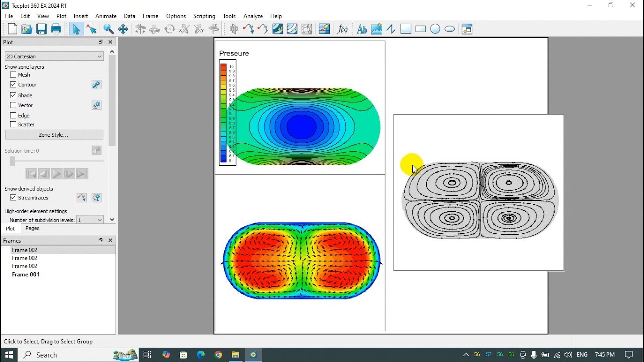
Task: Uncheck the Streamtraces derived object
Action: (13, 198)
